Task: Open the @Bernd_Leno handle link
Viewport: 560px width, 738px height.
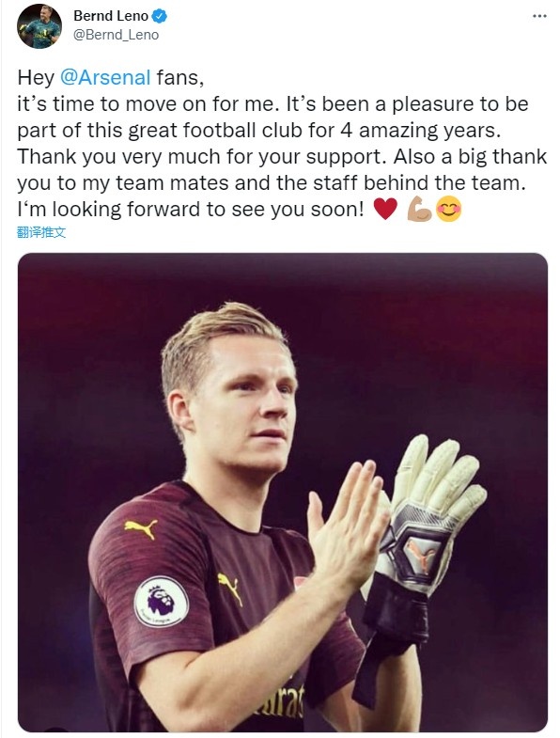Action: click(116, 36)
